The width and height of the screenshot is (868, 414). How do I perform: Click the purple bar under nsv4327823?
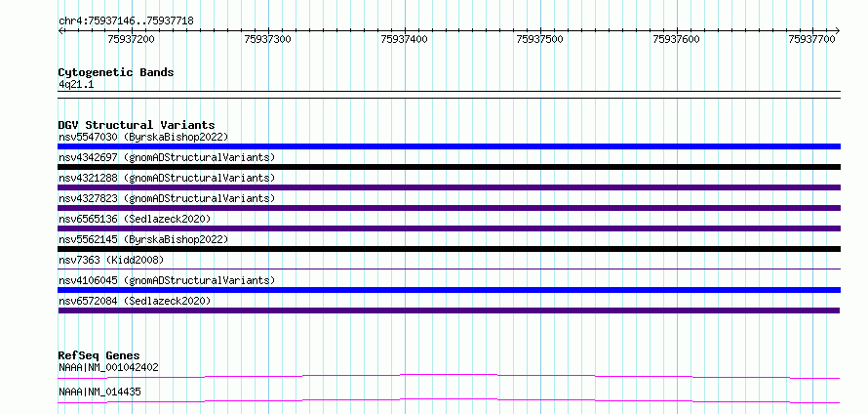449,208
